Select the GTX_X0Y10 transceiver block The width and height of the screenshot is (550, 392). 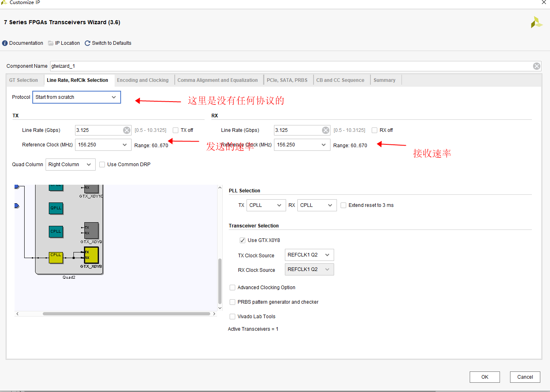[x=91, y=189]
